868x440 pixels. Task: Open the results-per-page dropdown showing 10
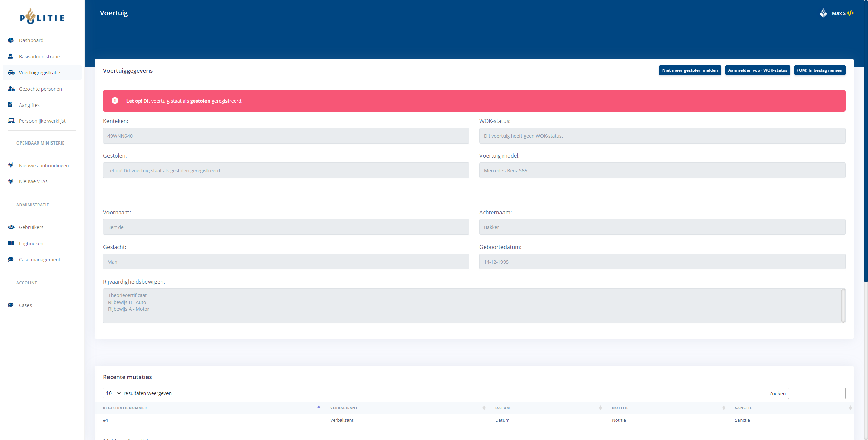(113, 393)
